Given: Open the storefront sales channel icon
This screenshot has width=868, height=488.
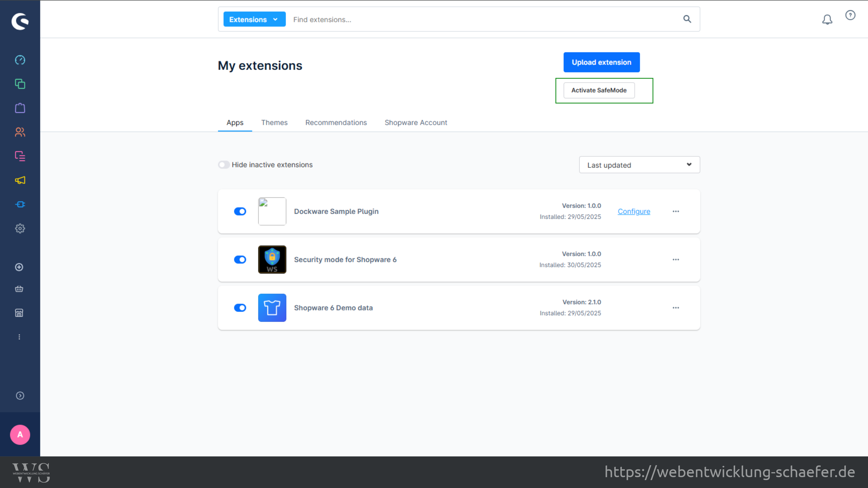Looking at the screenshot, I should tap(19, 313).
